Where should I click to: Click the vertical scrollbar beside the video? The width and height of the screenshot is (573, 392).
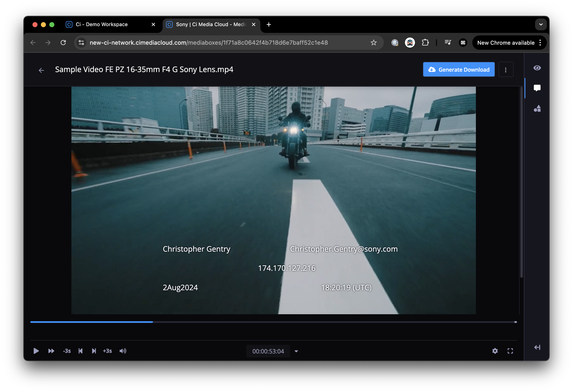pos(521,182)
